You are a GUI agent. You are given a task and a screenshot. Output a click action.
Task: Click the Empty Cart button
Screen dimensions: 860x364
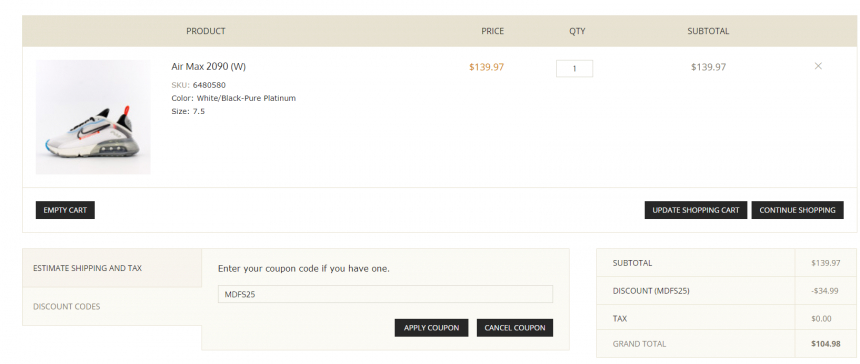click(x=65, y=210)
